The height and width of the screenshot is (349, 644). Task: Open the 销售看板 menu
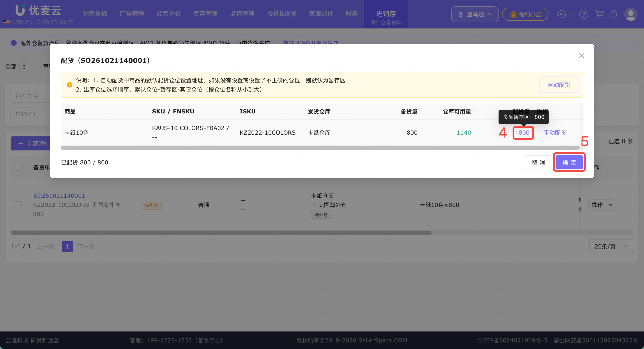95,14
